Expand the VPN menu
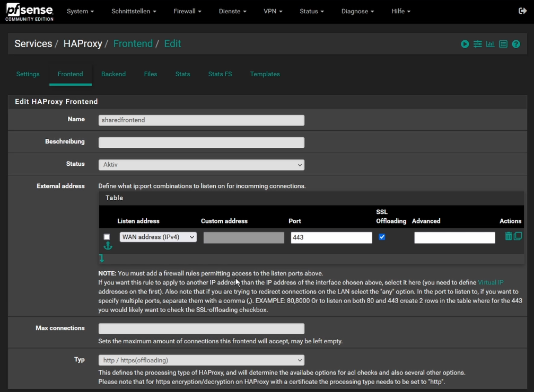This screenshot has width=534, height=392. [x=273, y=11]
